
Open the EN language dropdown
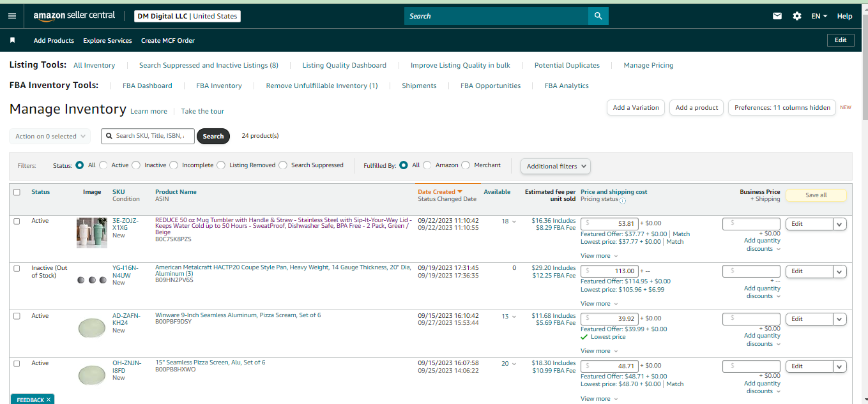point(819,16)
